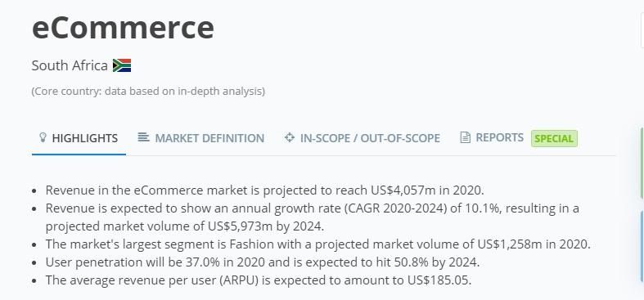
Task: Click the green SPECIAL badge
Action: point(554,139)
